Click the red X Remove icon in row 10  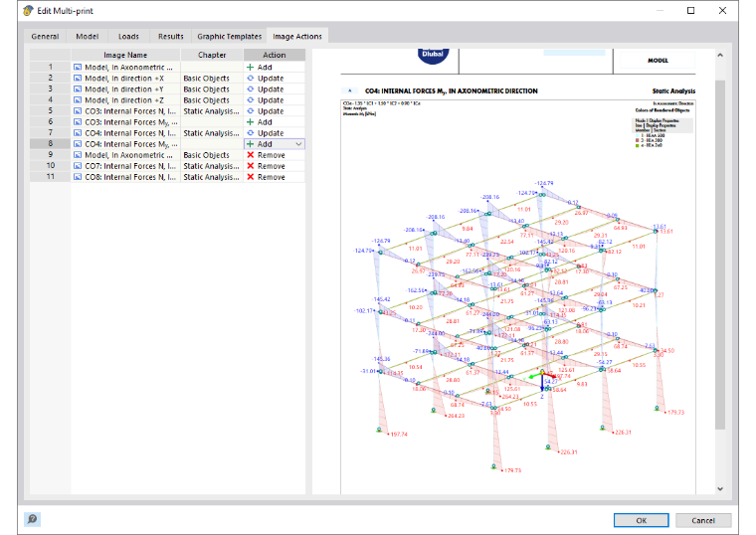click(251, 166)
